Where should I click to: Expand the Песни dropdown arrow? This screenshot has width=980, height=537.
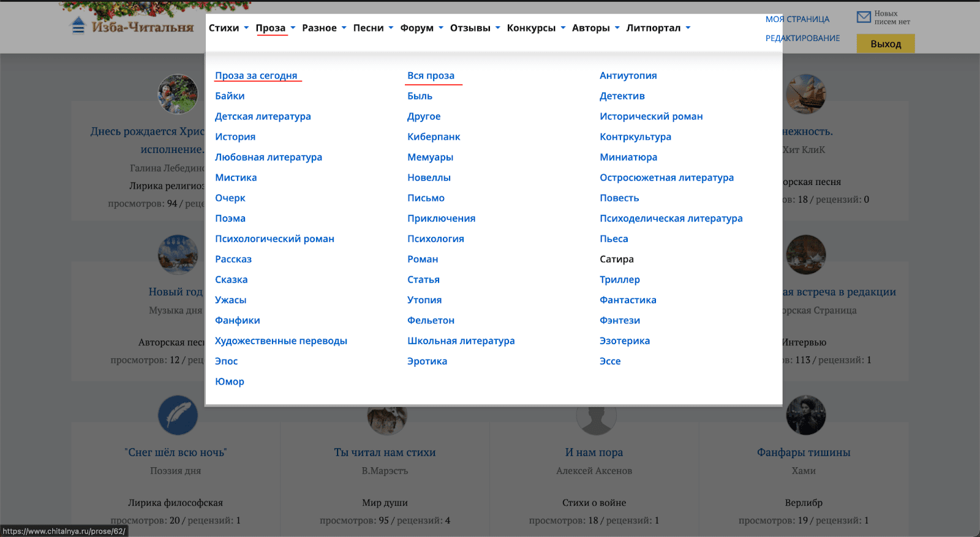pos(391,28)
